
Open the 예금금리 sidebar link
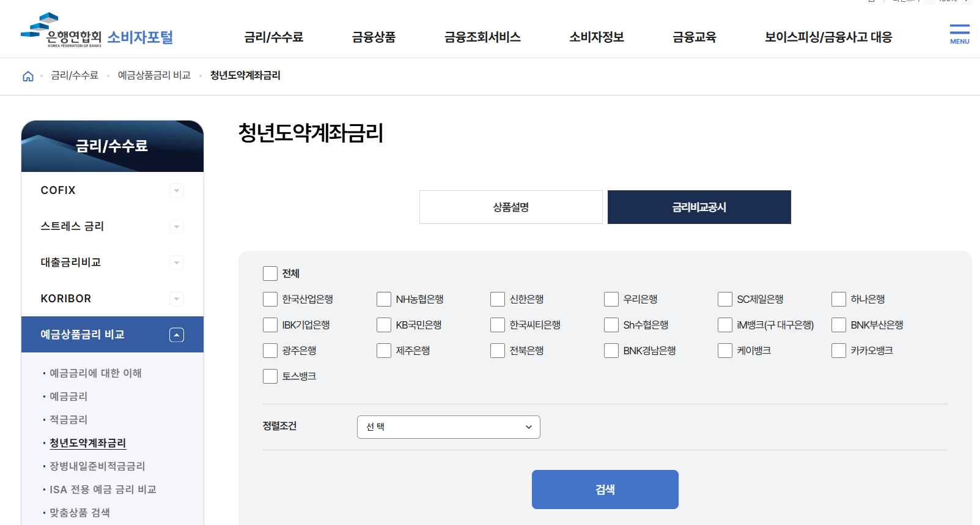(x=68, y=397)
